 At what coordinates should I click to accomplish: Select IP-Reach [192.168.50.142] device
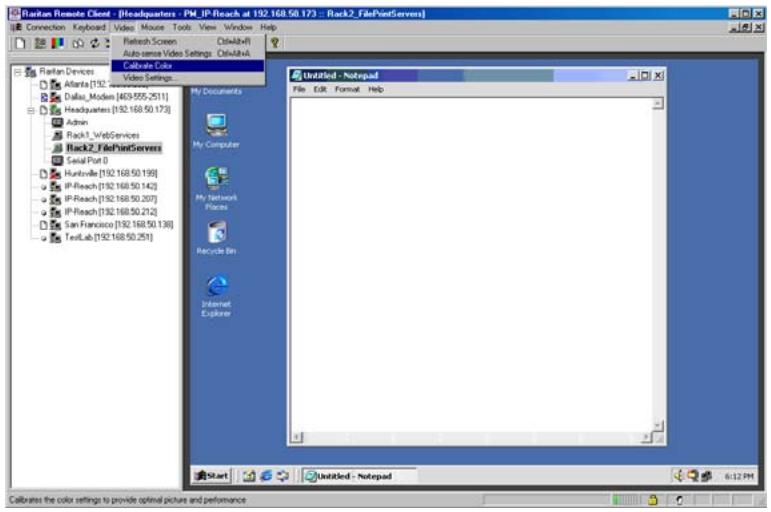click(x=111, y=186)
